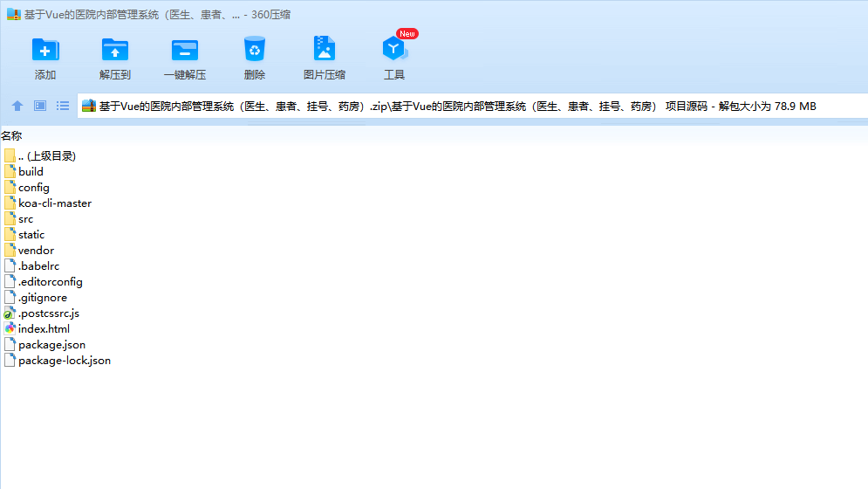868x489 pixels.
Task: Click the 一键解压 one-click extract icon
Action: click(x=185, y=50)
